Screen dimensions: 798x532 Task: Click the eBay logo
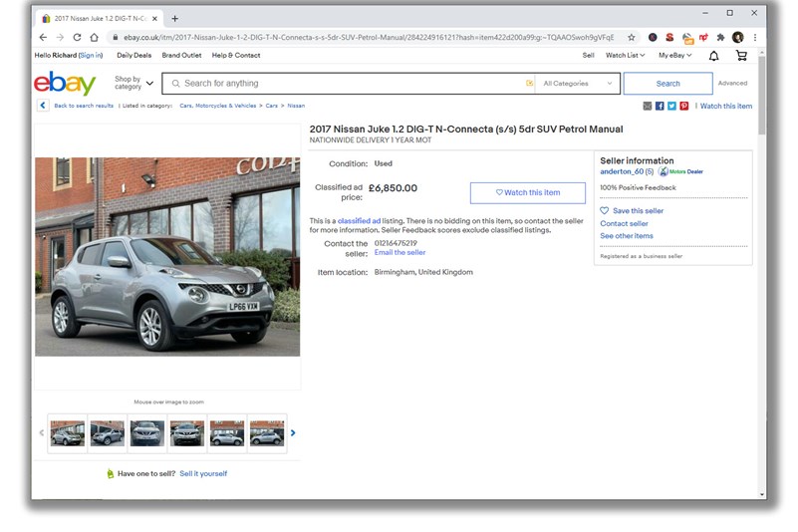(x=65, y=84)
